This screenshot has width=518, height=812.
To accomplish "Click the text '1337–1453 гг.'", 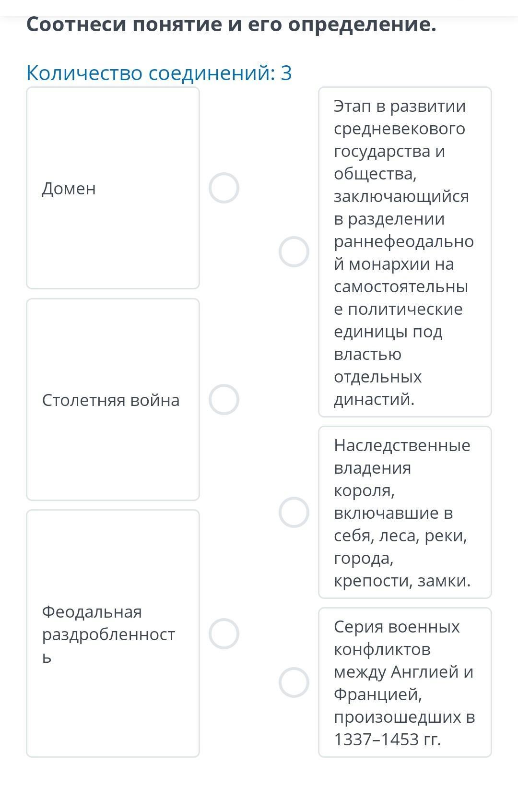I will [x=387, y=739].
